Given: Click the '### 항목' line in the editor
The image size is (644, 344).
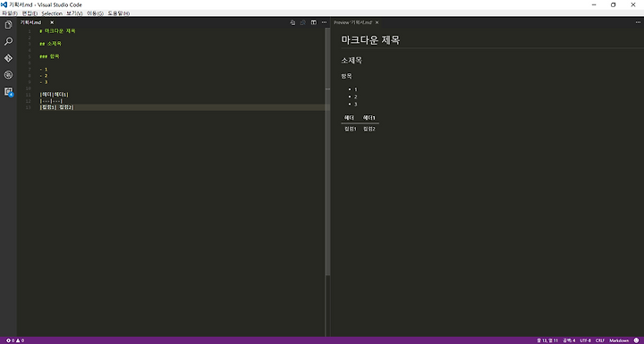Looking at the screenshot, I should [x=50, y=56].
